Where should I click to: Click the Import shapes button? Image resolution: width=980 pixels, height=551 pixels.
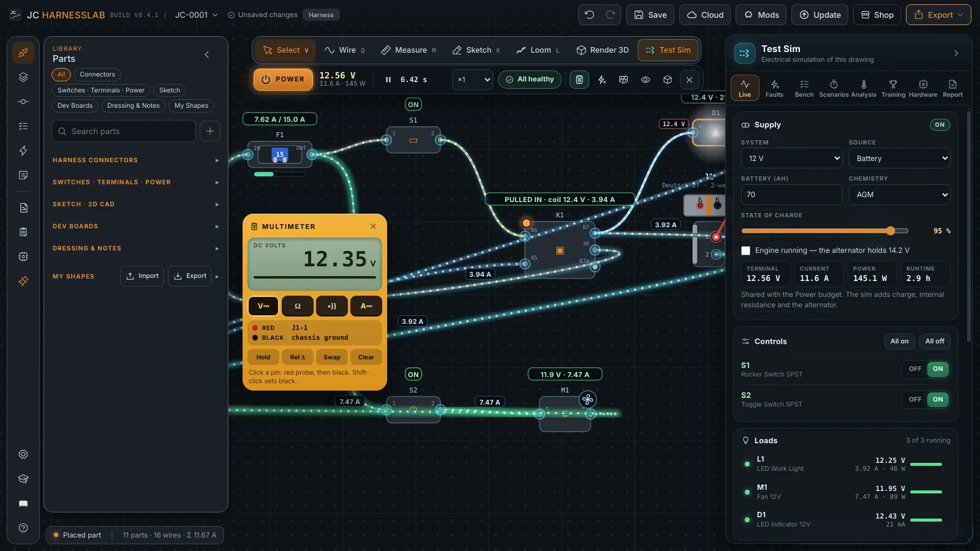click(142, 276)
